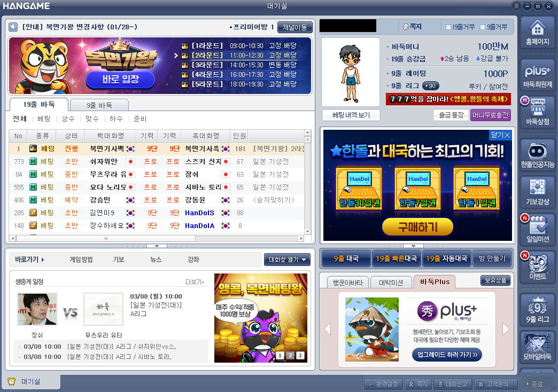
Task: Switch to the 9줄 바둑 tab
Action: (99, 105)
